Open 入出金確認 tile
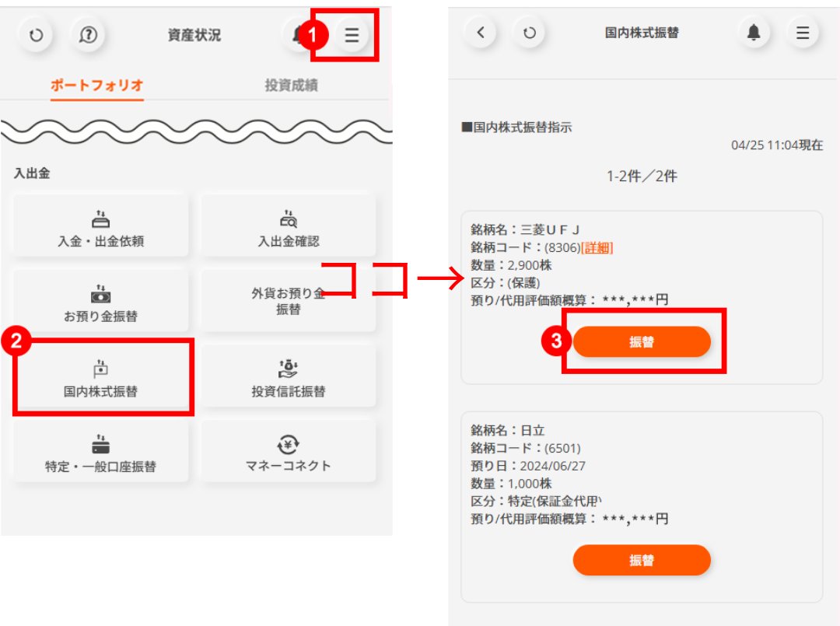 point(289,226)
